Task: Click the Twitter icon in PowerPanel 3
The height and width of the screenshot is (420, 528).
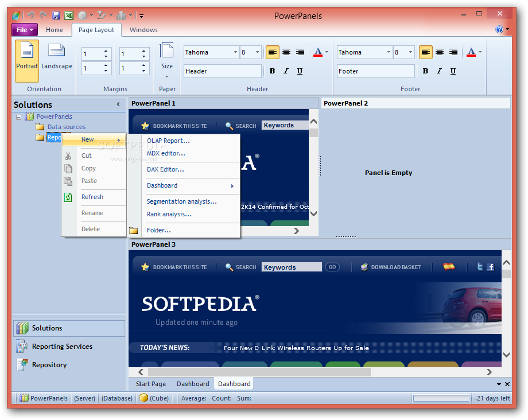Action: pyautogui.click(x=480, y=267)
